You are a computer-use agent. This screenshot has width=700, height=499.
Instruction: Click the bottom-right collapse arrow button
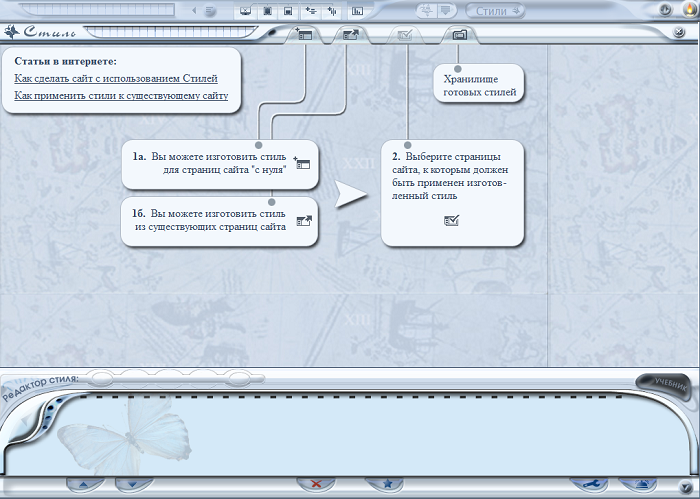click(x=686, y=488)
